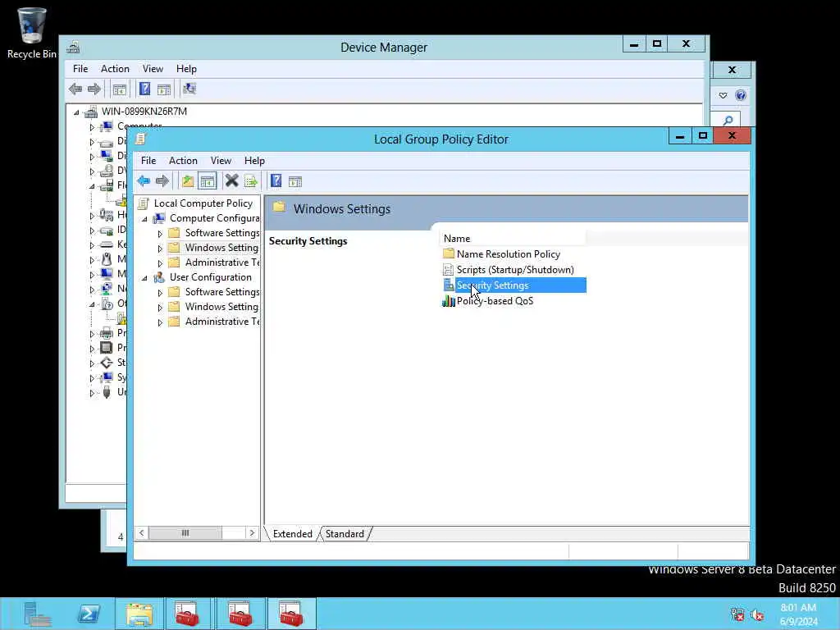Screen dimensions: 840x630
Task: Toggle Show/Hide Console Tree icon in Policy Editor
Action: pyautogui.click(x=208, y=181)
